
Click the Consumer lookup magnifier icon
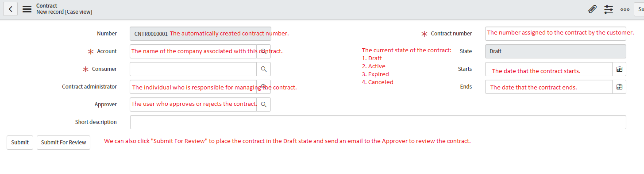263,69
